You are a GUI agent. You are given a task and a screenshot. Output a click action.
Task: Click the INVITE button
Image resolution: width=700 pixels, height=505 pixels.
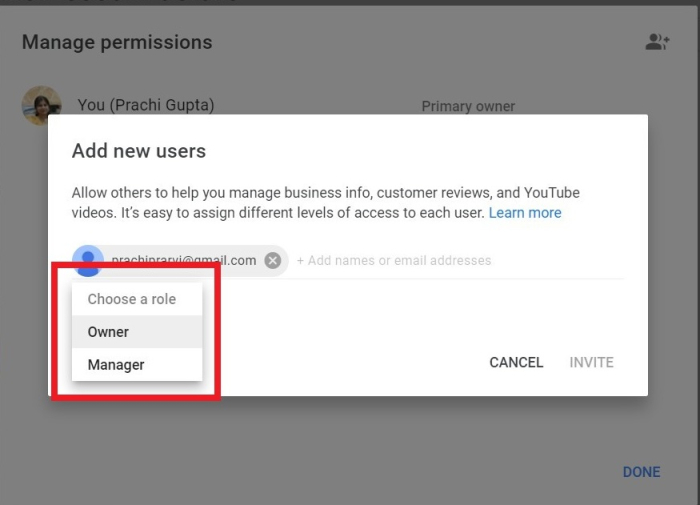591,362
